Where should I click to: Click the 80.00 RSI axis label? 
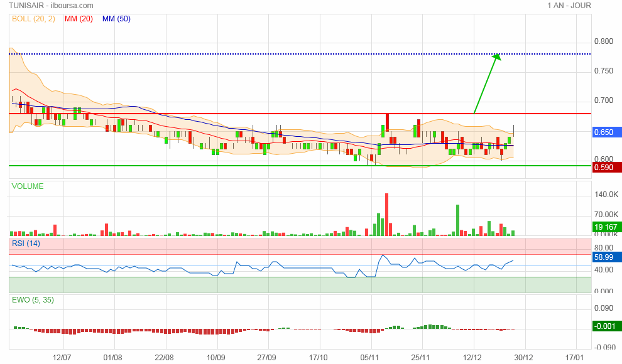pos(604,247)
